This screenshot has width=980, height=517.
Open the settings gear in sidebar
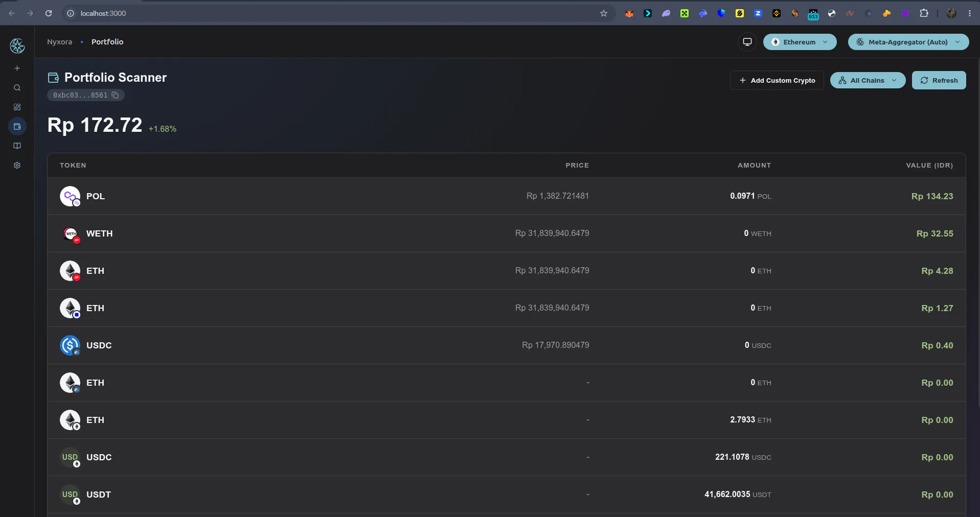pos(17,165)
